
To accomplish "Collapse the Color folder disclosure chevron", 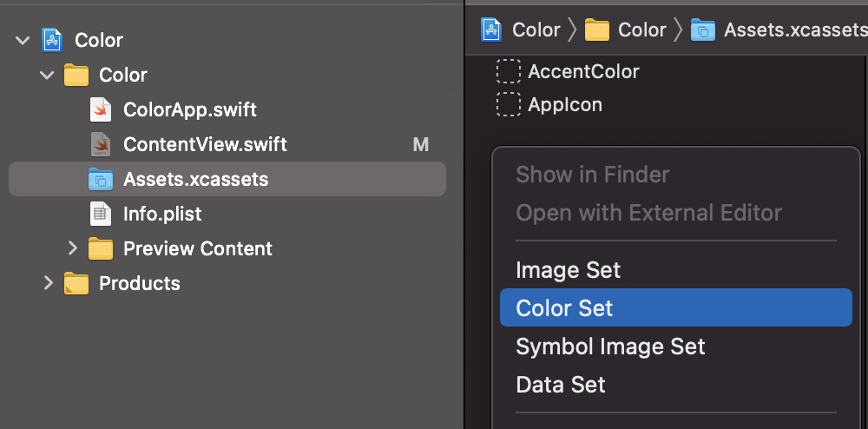I will click(47, 76).
